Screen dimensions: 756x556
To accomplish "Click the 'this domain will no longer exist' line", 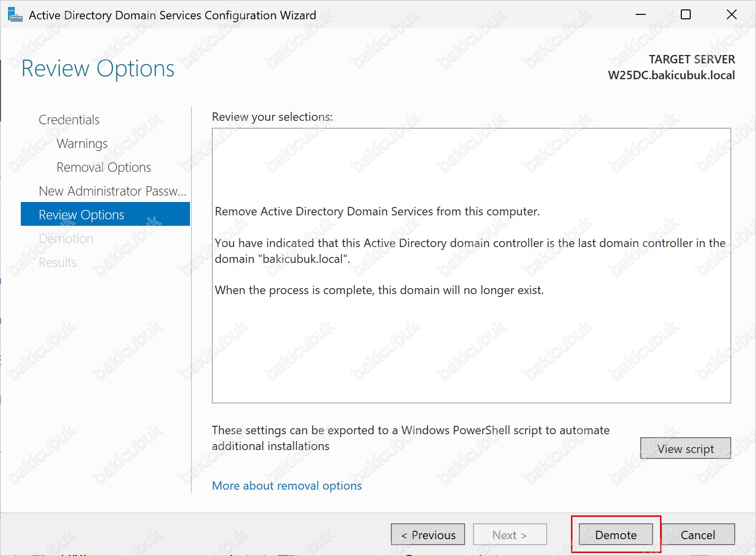I will point(379,290).
